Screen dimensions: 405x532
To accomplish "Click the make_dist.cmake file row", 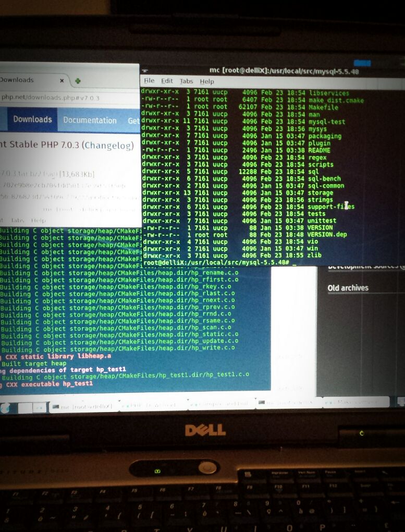I will [252, 100].
